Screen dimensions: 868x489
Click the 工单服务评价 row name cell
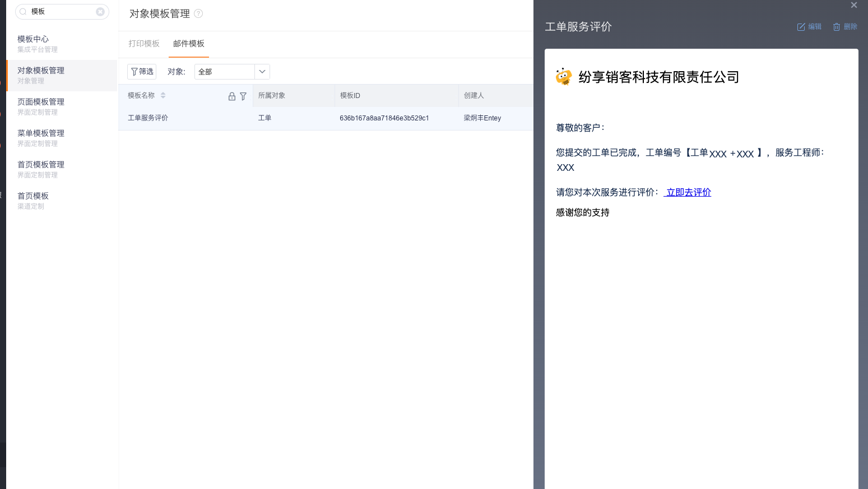click(x=148, y=118)
